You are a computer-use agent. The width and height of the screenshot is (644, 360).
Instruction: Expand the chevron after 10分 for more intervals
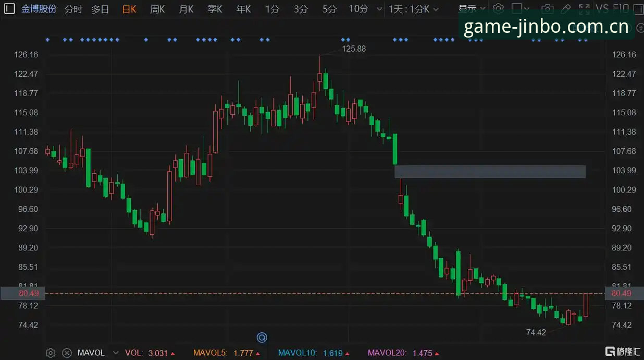[379, 9]
